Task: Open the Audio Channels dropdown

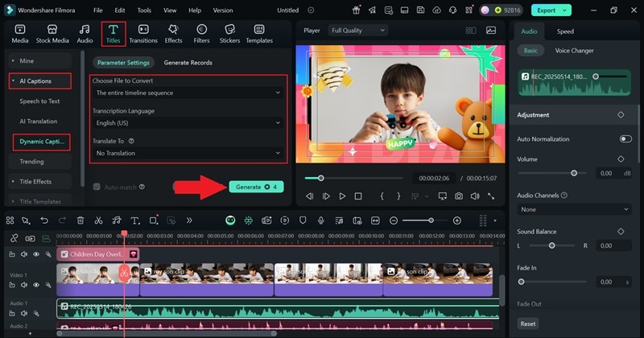Action: pos(574,209)
